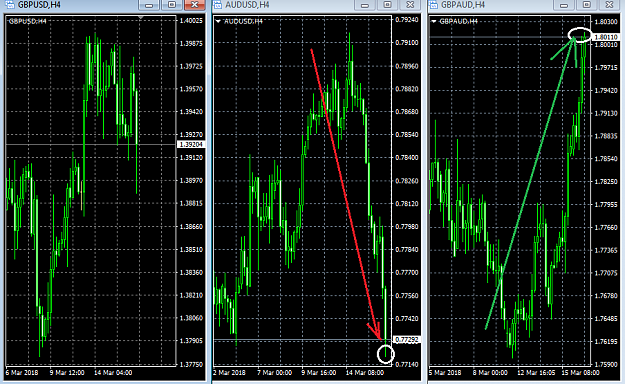Click the 1.80300 price scale label
This screenshot has width=625, height=384.
point(606,22)
